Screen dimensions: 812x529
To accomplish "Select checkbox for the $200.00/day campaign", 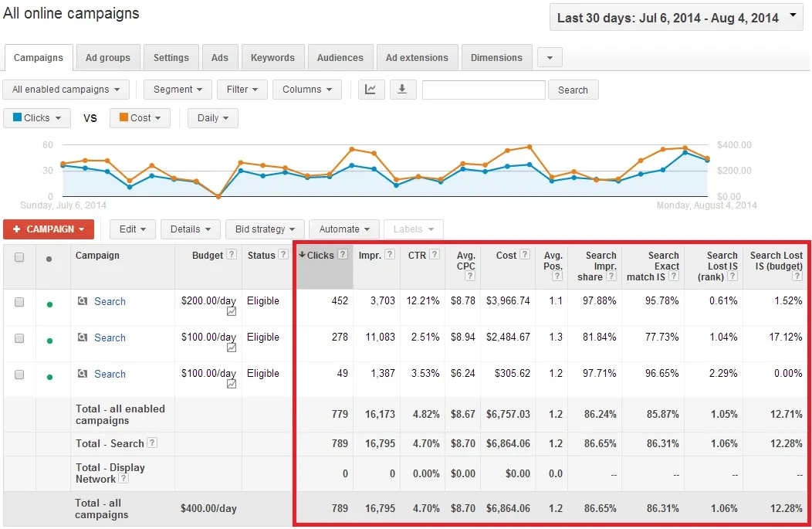I will (19, 302).
